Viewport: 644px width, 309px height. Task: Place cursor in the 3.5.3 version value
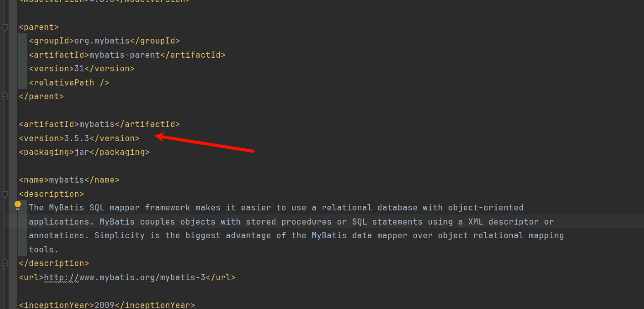click(77, 138)
